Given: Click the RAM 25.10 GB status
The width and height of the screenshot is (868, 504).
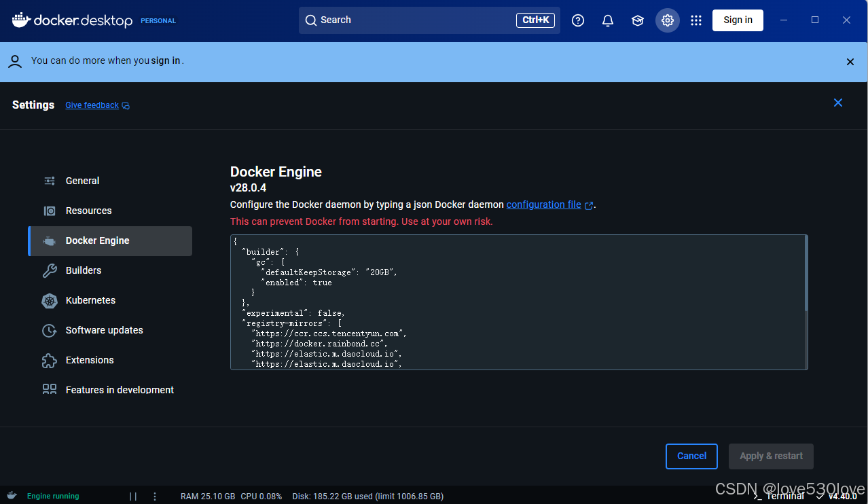Looking at the screenshot, I should point(208,497).
